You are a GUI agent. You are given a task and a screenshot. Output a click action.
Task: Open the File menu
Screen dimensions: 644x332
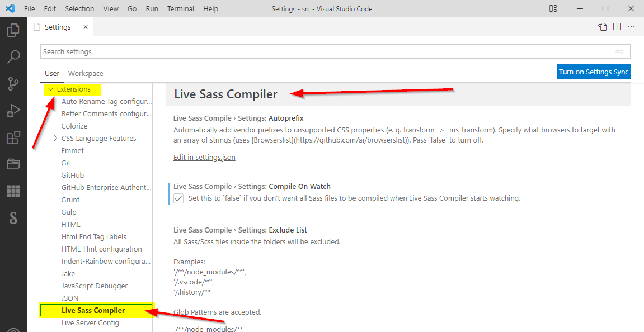[x=30, y=8]
